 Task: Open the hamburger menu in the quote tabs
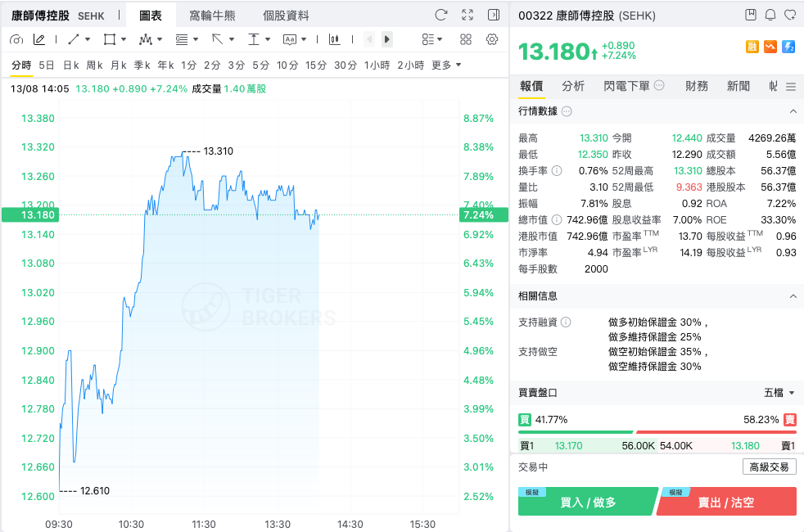tap(791, 87)
